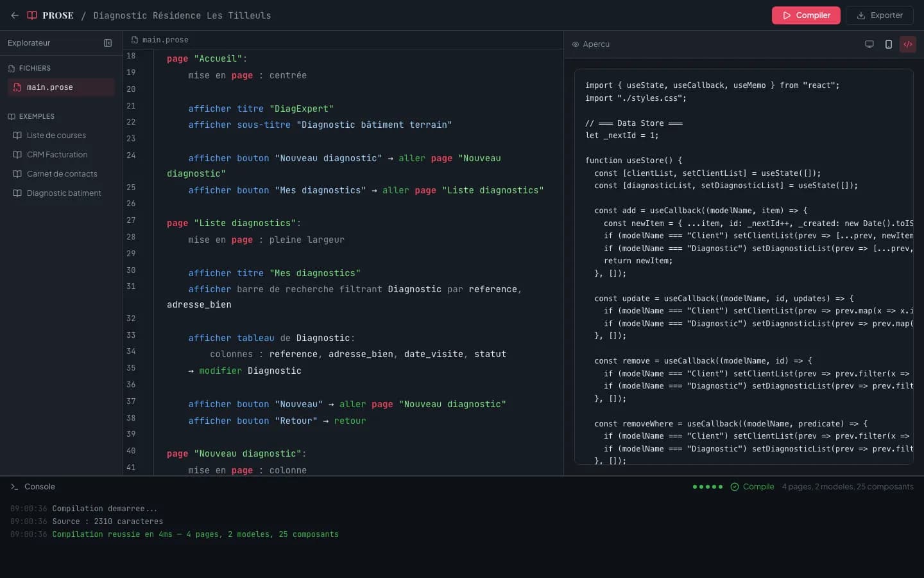Viewport: 924px width, 578px height.
Task: Switch preview to mobile view icon
Action: (889, 44)
